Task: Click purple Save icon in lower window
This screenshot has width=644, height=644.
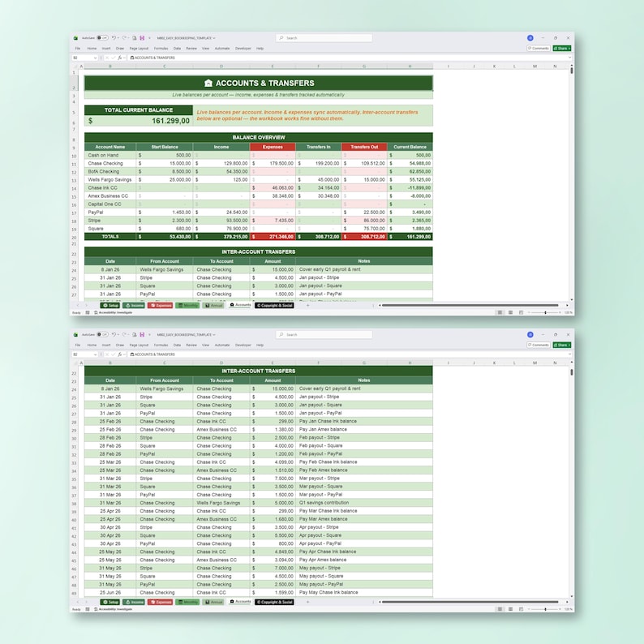Action: (x=142, y=335)
